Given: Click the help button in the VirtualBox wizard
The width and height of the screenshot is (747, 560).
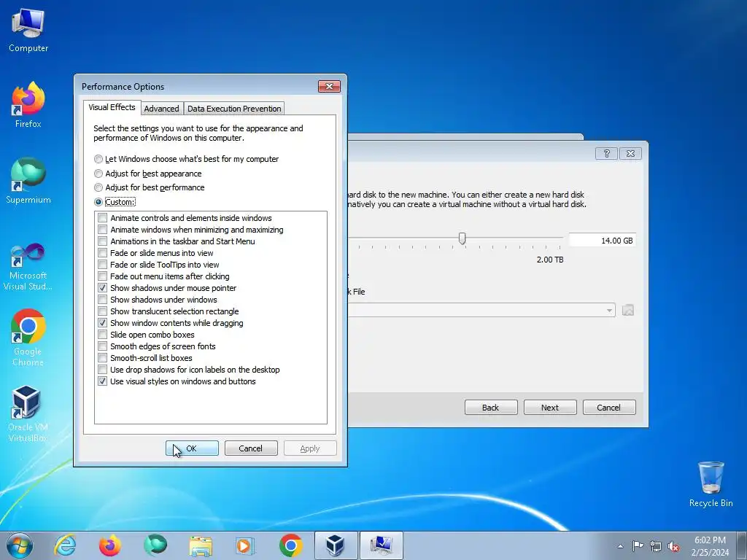Looking at the screenshot, I should click(x=606, y=153).
